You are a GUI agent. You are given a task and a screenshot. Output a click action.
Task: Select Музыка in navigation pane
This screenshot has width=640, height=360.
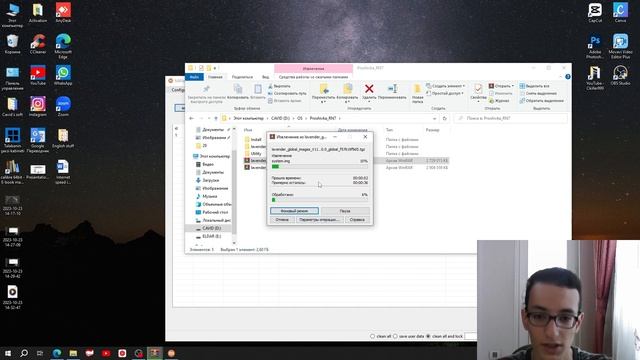coord(210,196)
